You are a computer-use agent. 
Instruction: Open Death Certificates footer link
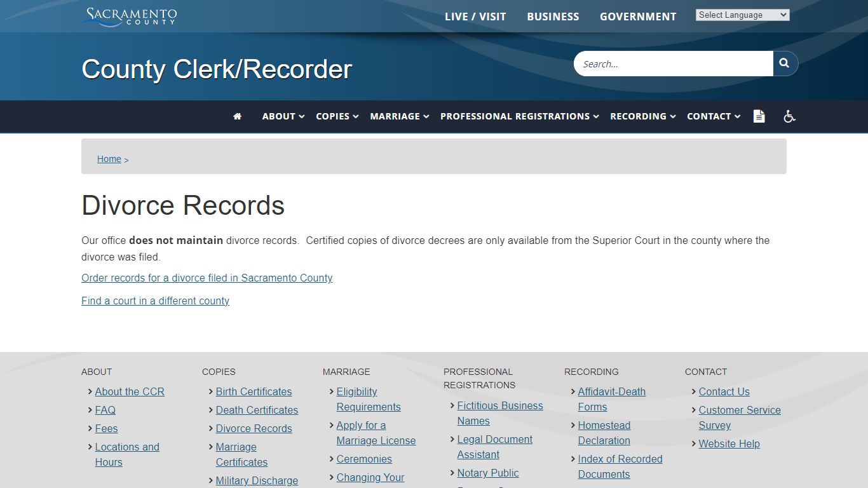(257, 410)
